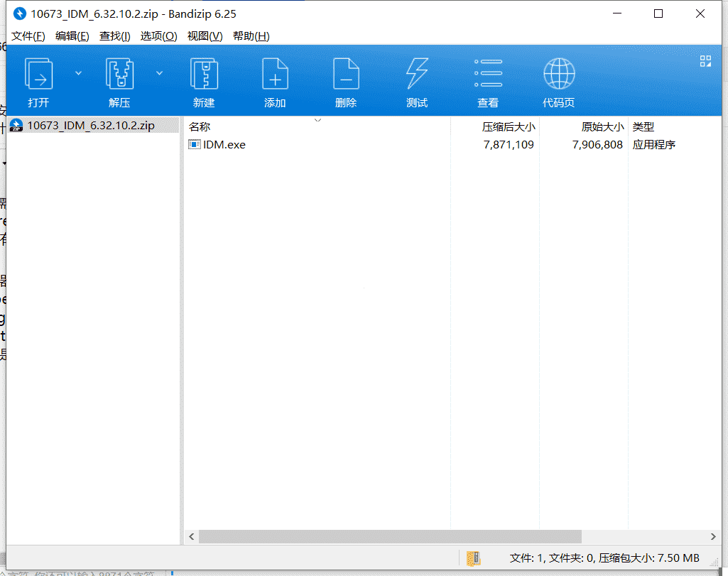Click the original size value 7,906,808
Viewport: 728px width, 576px height.
point(597,145)
